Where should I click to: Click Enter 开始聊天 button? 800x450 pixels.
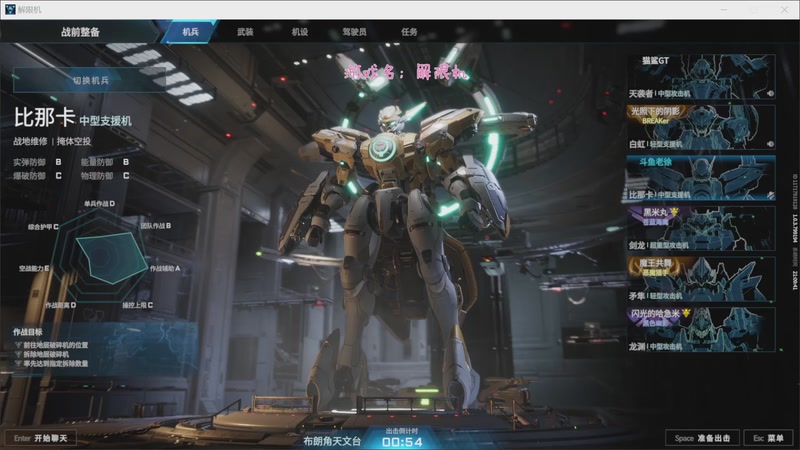41,438
